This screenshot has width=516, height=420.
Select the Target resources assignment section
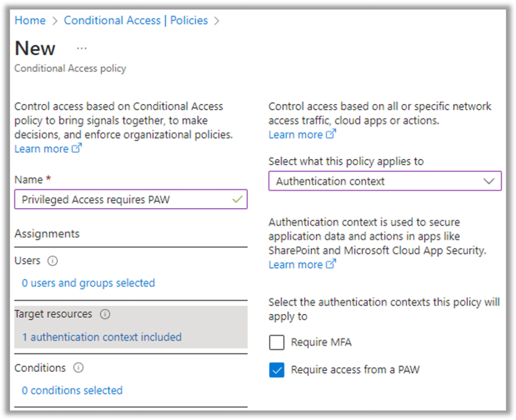(x=53, y=314)
